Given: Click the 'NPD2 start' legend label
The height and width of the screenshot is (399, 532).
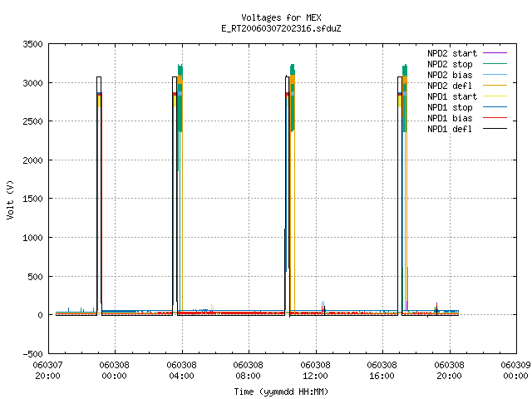Looking at the screenshot, I should click(452, 53).
